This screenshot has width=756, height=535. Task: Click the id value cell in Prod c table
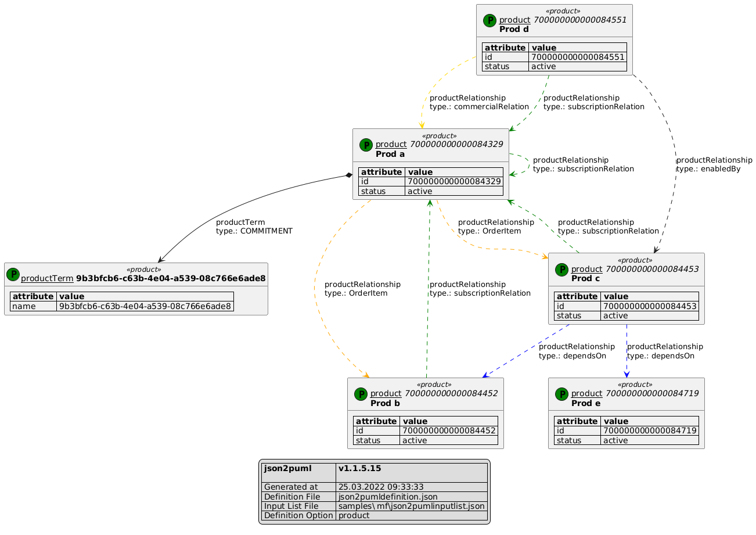(x=650, y=306)
